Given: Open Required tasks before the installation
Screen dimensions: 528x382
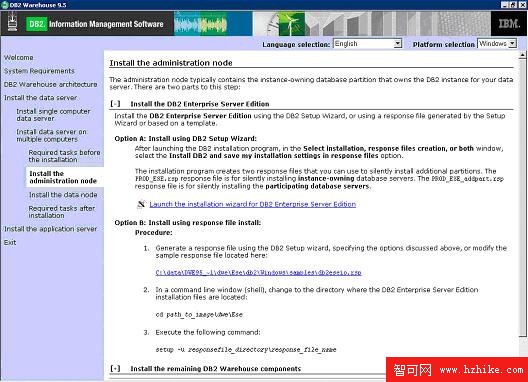Looking at the screenshot, I should click(x=64, y=156).
